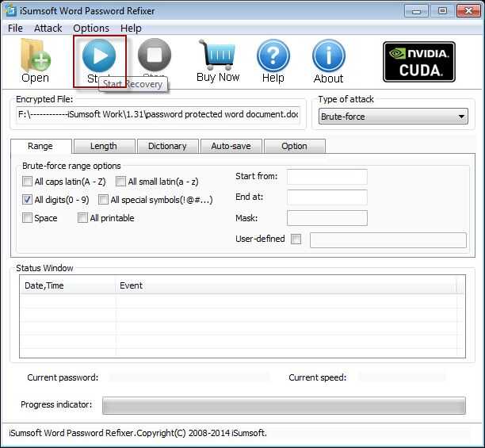485x448 pixels.
Task: Tick the User-defined checkbox
Action: pos(296,239)
